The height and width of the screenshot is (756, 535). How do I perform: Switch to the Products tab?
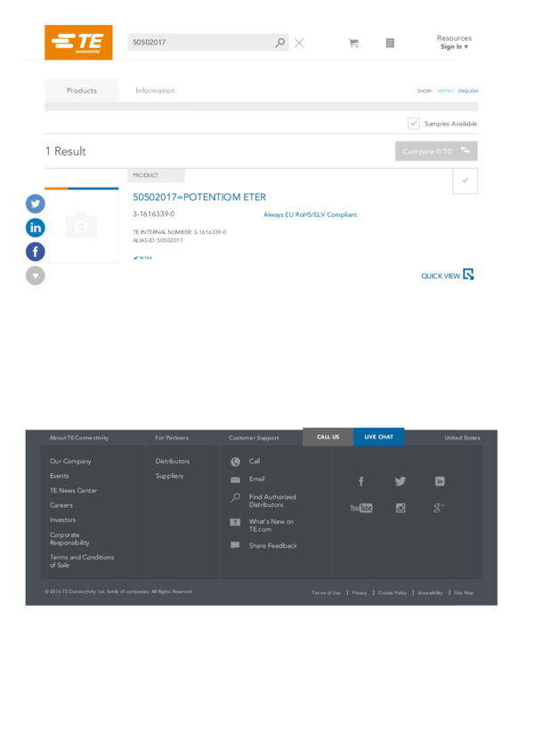82,90
